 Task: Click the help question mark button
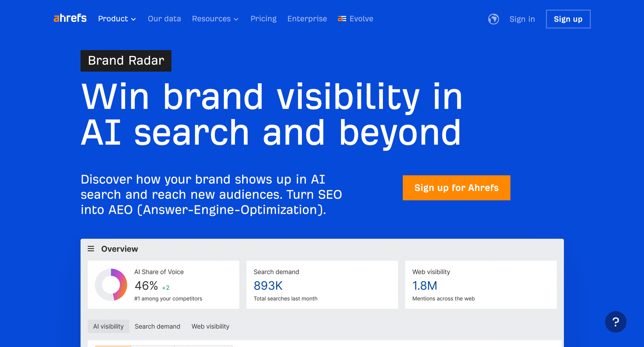(x=615, y=322)
